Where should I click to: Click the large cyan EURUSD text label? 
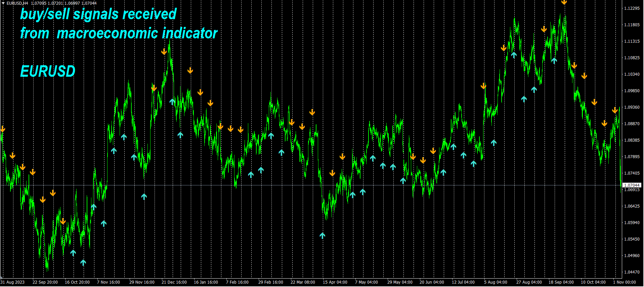tap(48, 71)
